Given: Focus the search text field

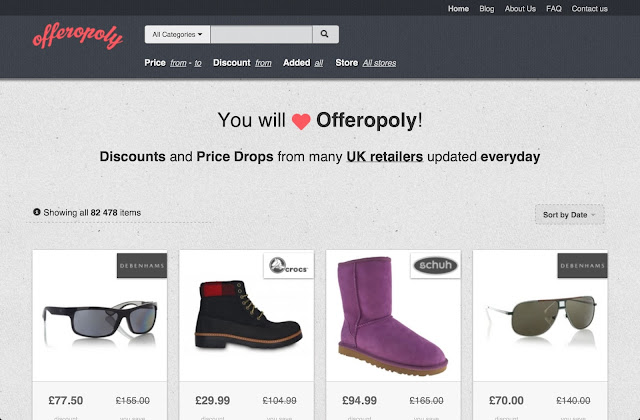Looking at the screenshot, I should (261, 34).
